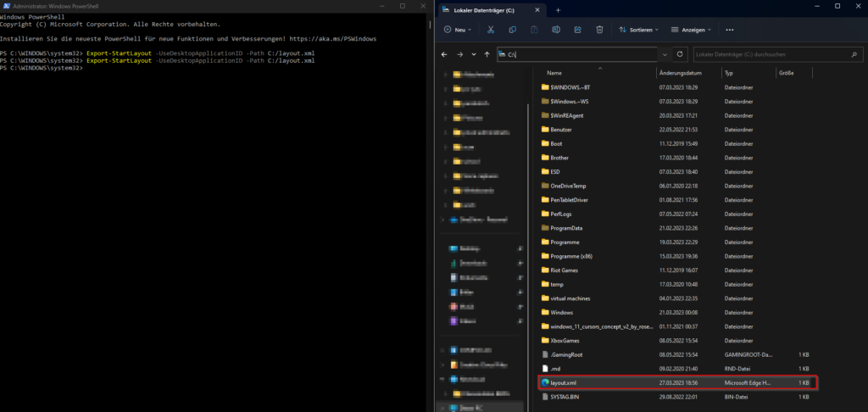Click the Cut scissors icon in Explorer toolbar
This screenshot has height=412, width=868.
(x=491, y=30)
